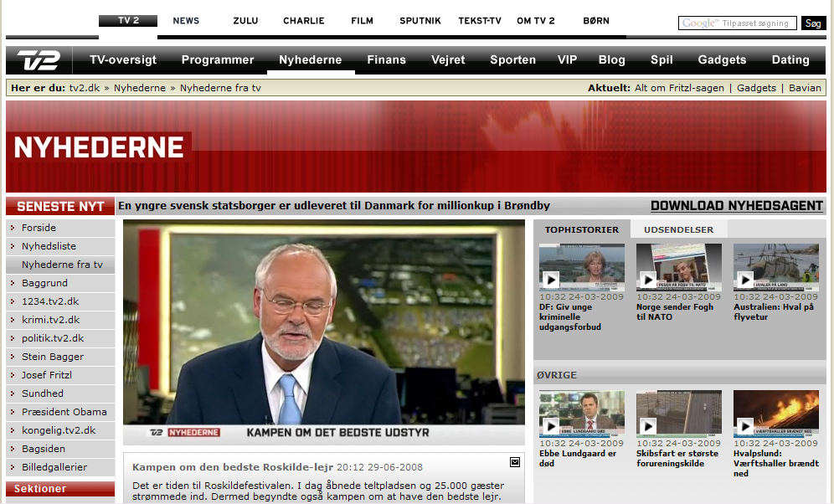The height and width of the screenshot is (504, 834).
Task: Open Programmer in the main navigation
Action: pos(218,60)
